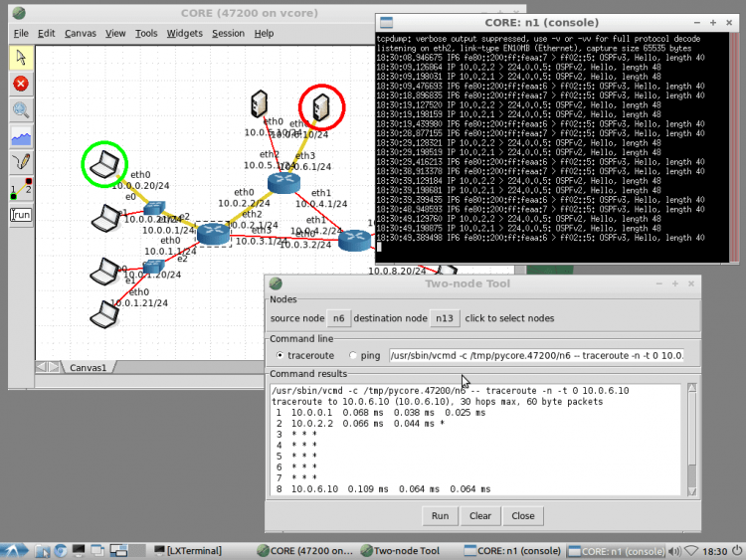Choose source node n6 button
The height and width of the screenshot is (560, 746).
[x=339, y=318]
